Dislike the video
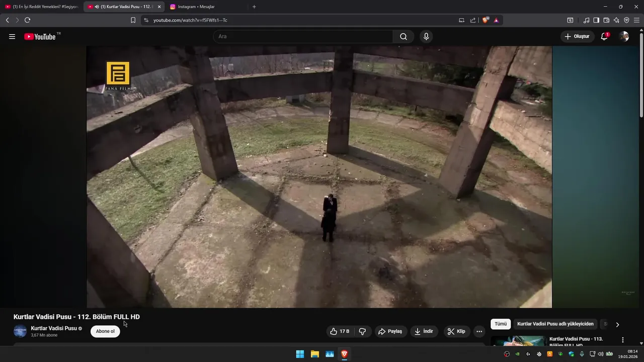This screenshot has height=362, width=644. tap(362, 331)
